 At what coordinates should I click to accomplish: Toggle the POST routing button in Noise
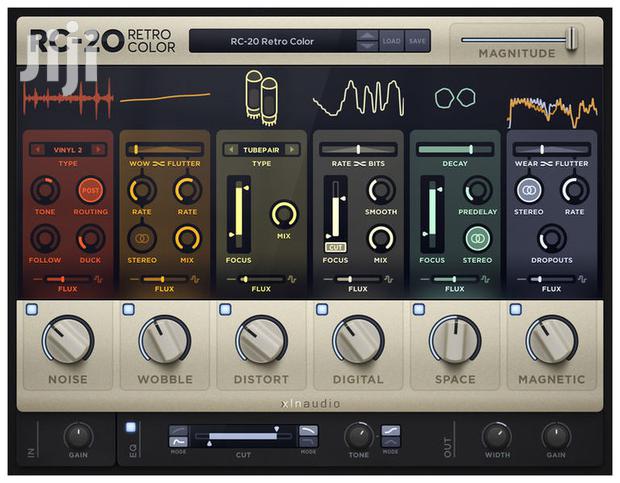(91, 190)
